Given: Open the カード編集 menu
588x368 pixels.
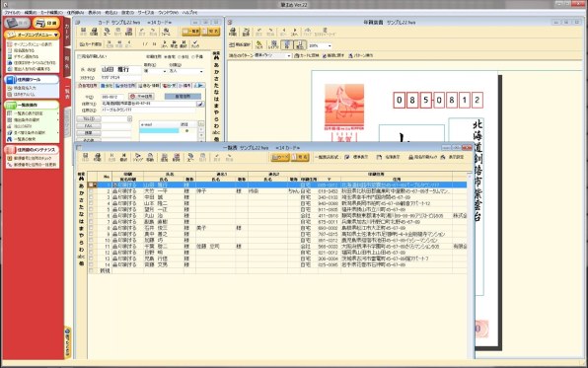Looking at the screenshot, I should pos(51,13).
